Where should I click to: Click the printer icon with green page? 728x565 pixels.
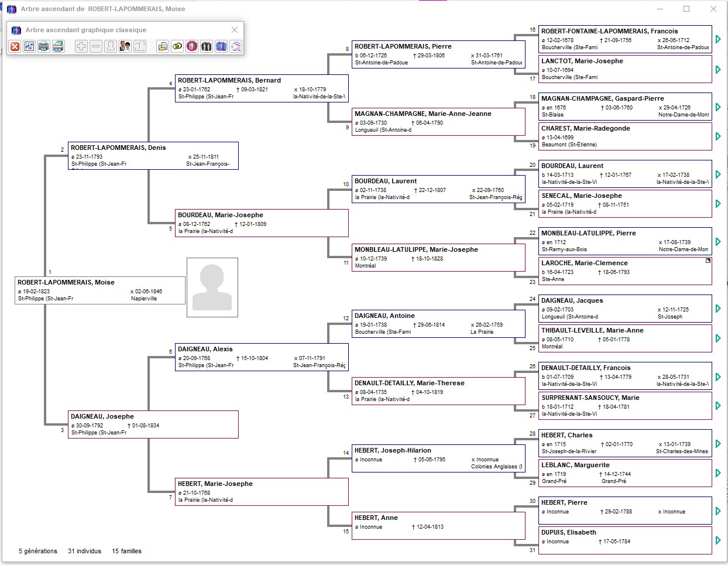(59, 46)
